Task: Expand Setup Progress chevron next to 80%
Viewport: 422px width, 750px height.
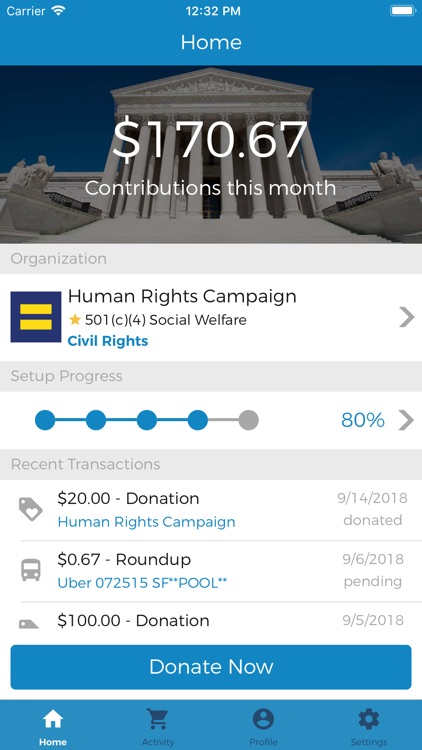Action: (406, 420)
